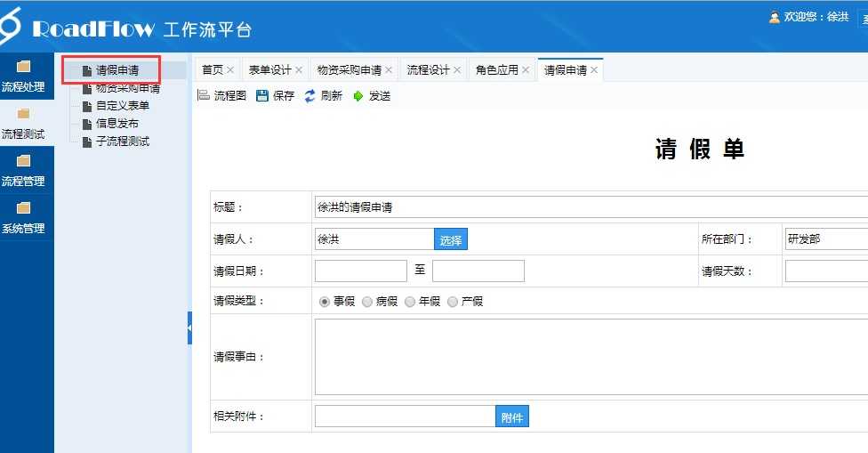The width and height of the screenshot is (868, 453).
Task: Click the 标题 title input field
Action: tap(591, 207)
